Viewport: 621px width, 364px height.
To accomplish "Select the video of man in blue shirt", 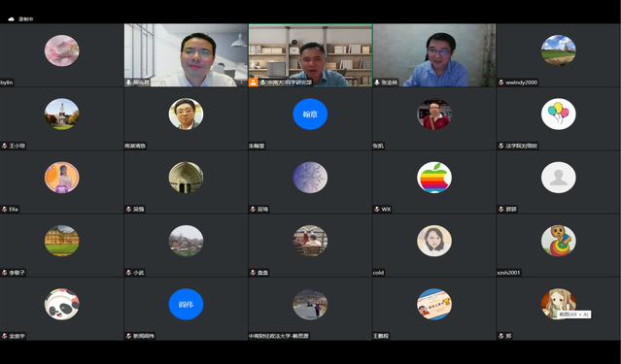I will tap(434, 55).
